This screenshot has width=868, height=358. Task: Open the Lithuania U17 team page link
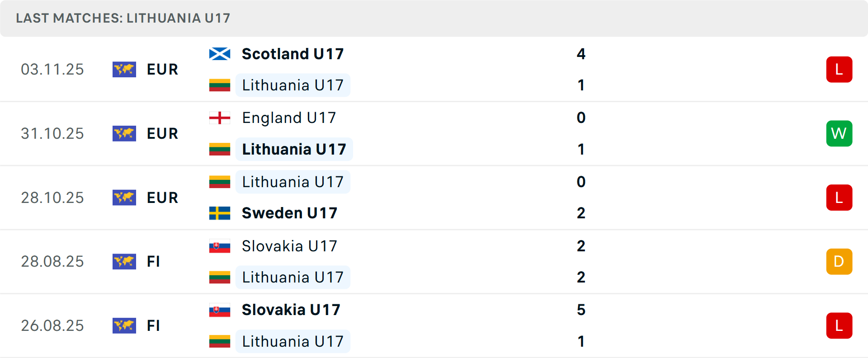click(293, 85)
